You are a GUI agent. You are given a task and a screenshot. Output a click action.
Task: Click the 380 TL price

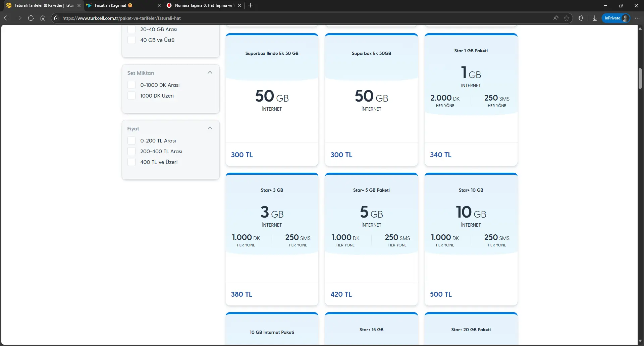point(241,294)
